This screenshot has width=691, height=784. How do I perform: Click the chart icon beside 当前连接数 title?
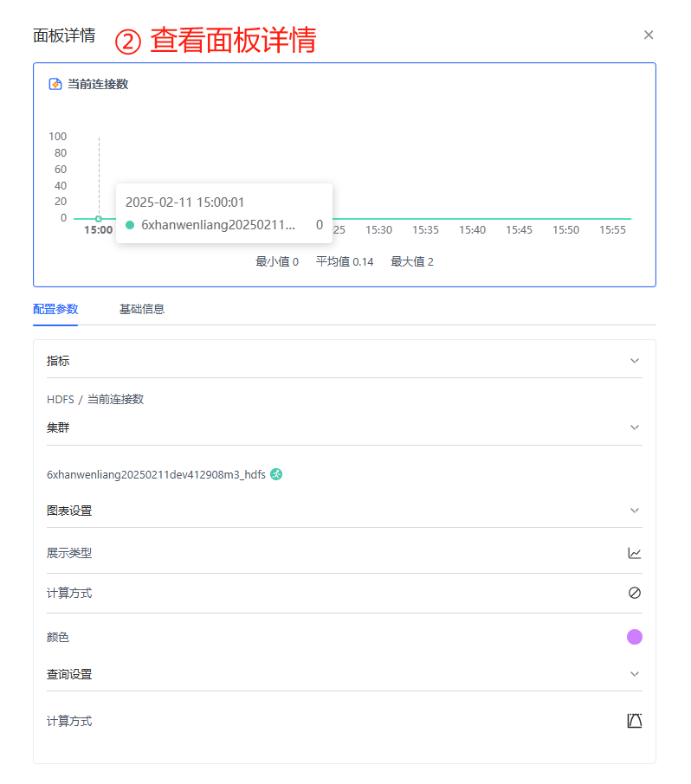tap(55, 84)
